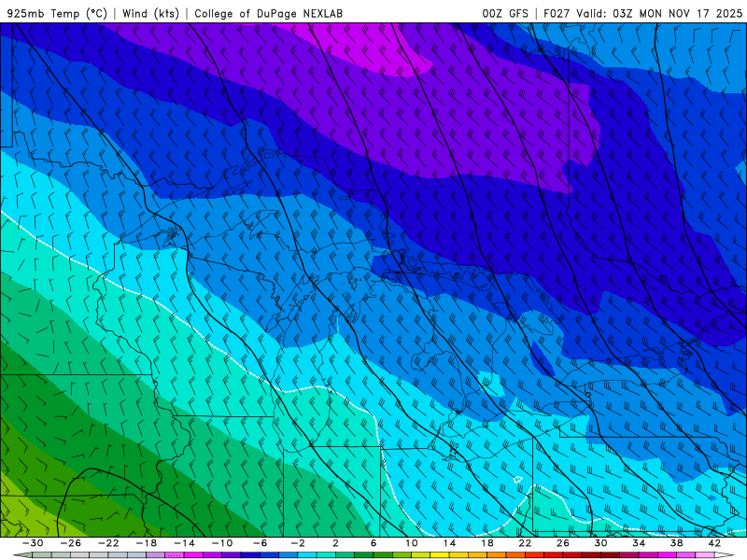Click the 42 colorbar tick label
This screenshot has width=747, height=560.
714,543
